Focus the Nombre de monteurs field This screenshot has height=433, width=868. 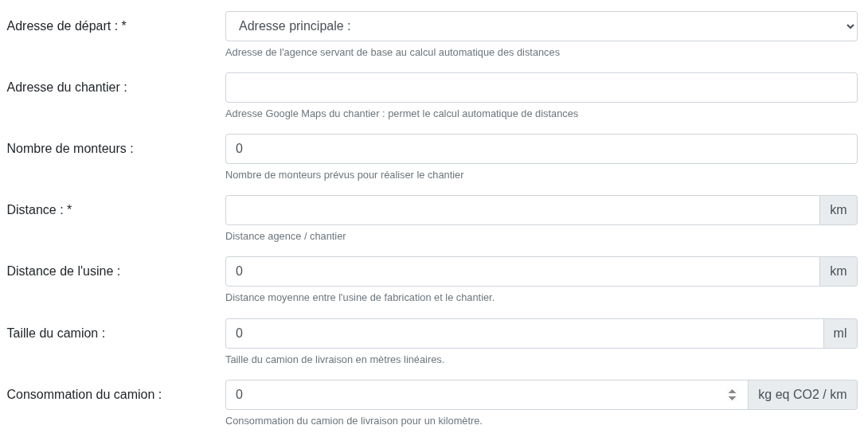click(x=541, y=149)
